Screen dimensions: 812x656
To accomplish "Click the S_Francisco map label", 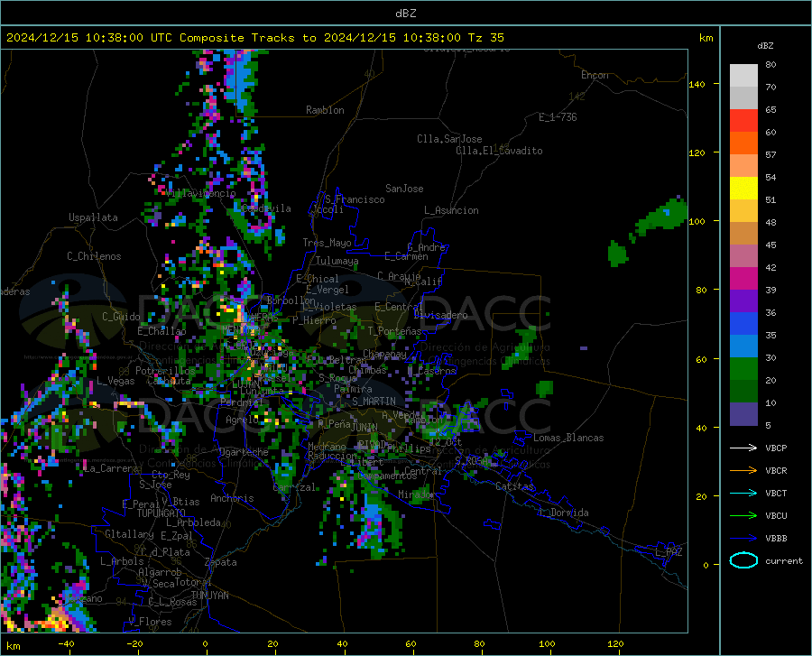I will 355,199.
